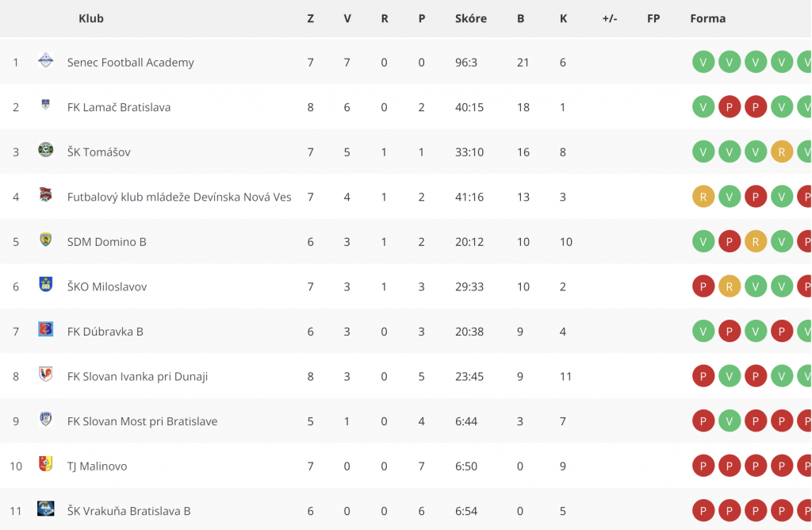Click the FK Lamač Bratislava crest icon

(x=45, y=105)
